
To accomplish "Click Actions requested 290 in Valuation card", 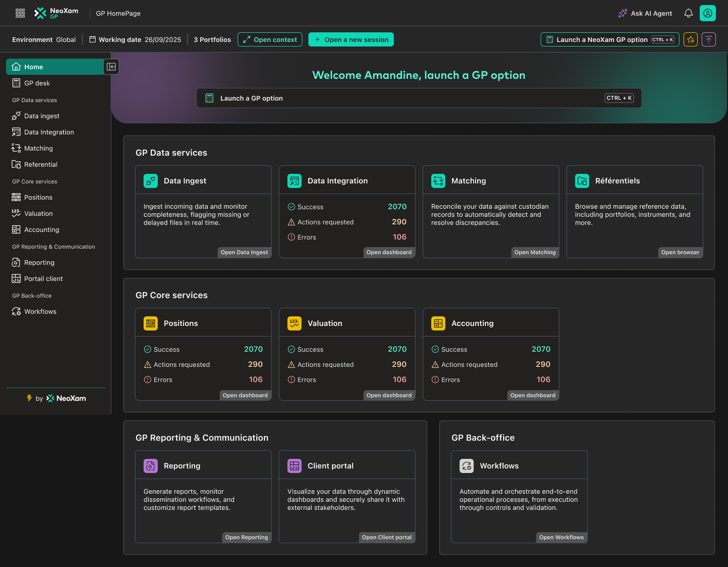I will (399, 364).
